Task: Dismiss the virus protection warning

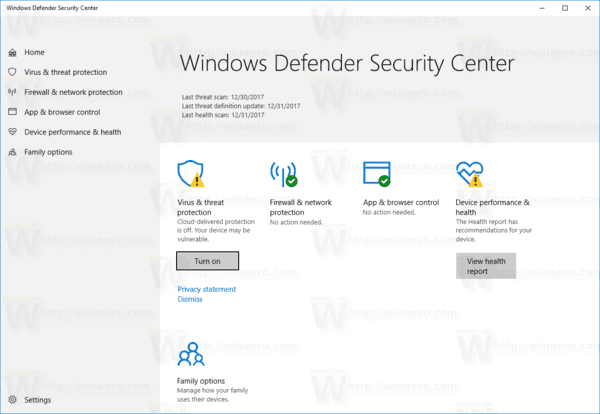Action: pyautogui.click(x=190, y=299)
